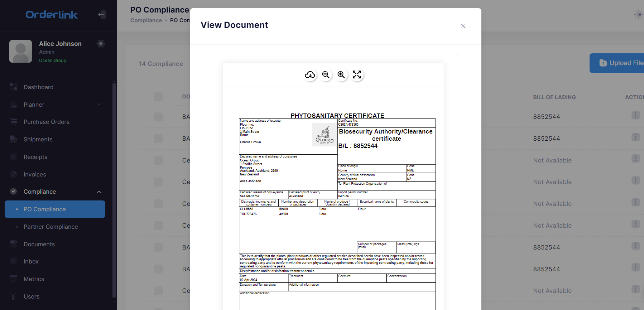Click the Compliance shield icon
Viewport: 644px width, 310px height.
pyautogui.click(x=14, y=191)
